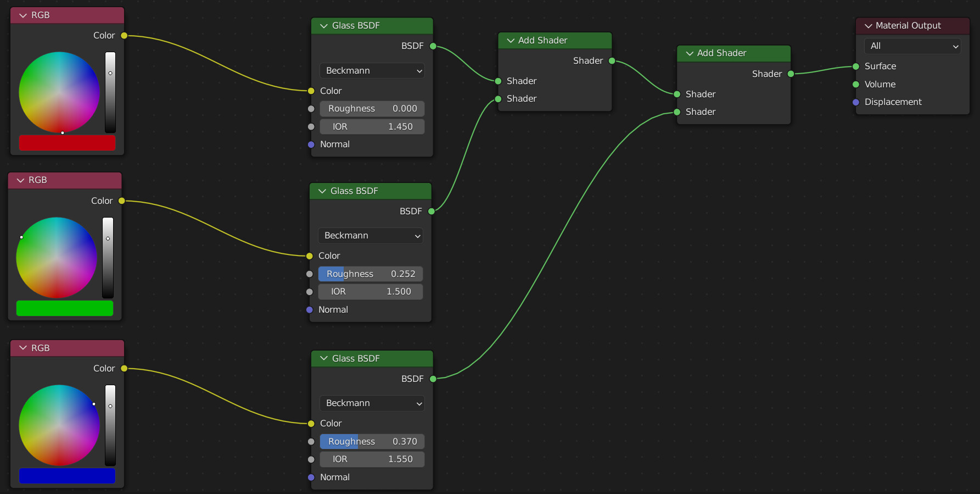This screenshot has height=494, width=980.
Task: Click the Color output socket of the green RGB node
Action: (x=122, y=201)
